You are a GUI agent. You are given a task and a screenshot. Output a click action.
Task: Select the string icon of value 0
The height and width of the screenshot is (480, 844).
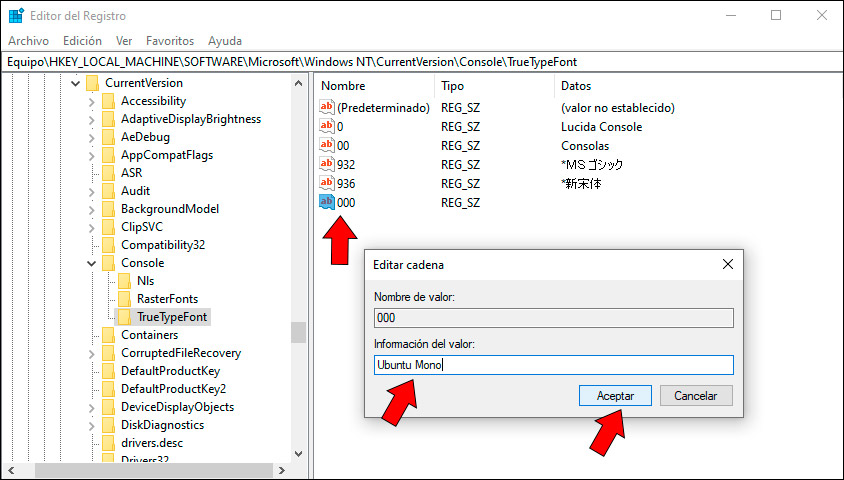[327, 126]
